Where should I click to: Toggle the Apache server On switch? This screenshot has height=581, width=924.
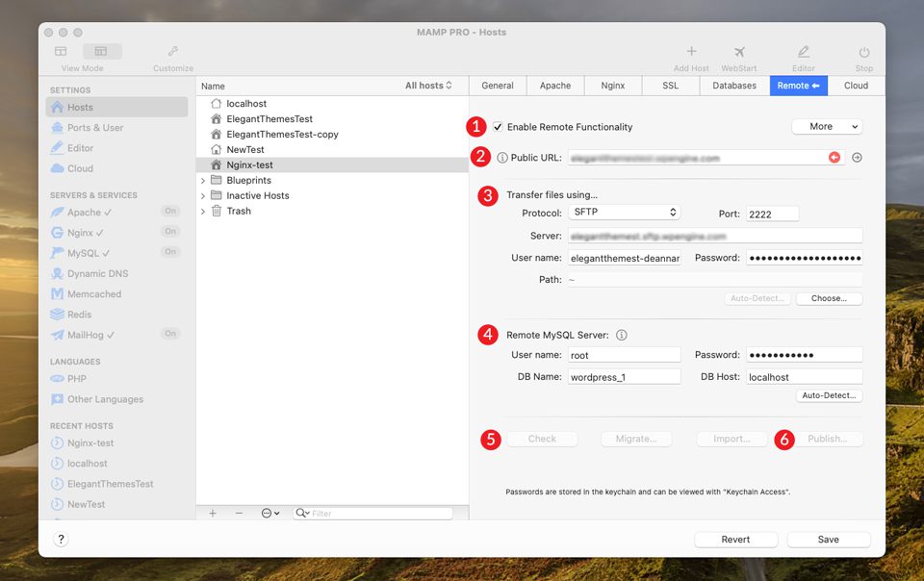(x=170, y=212)
